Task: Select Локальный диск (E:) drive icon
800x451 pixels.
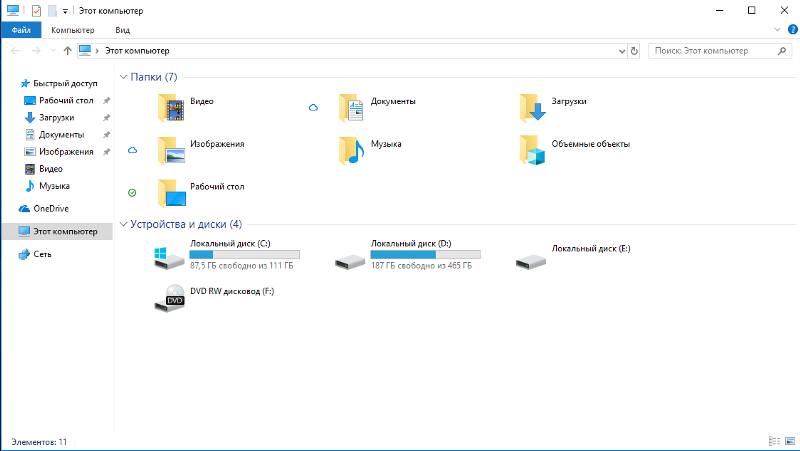Action: pos(531,261)
